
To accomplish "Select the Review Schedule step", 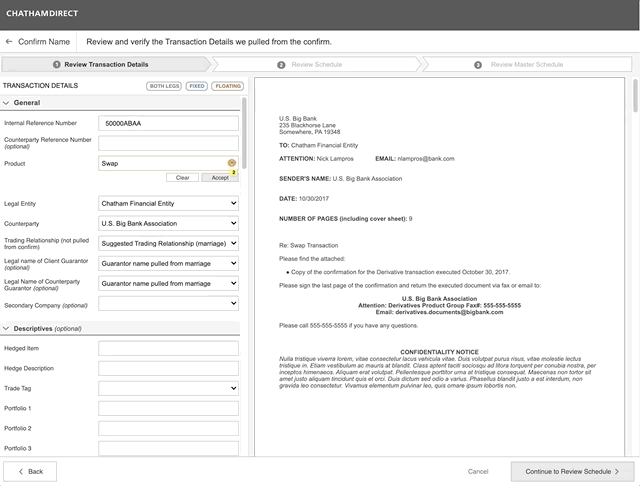I will coord(316,64).
